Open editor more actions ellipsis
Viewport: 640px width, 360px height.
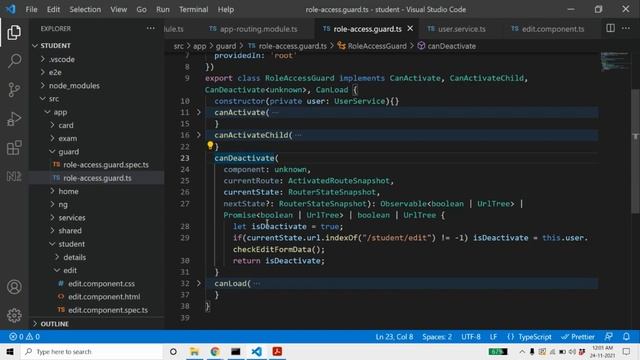pyautogui.click(x=626, y=28)
